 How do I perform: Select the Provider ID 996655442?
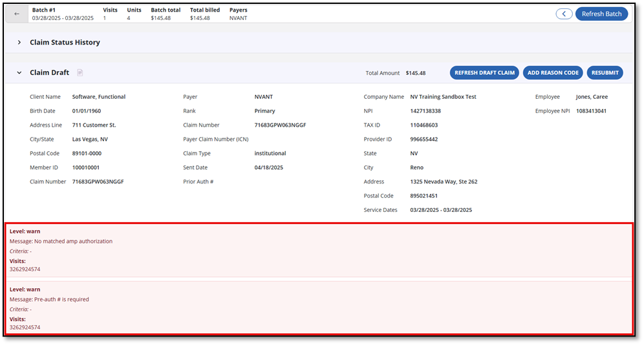pos(424,140)
